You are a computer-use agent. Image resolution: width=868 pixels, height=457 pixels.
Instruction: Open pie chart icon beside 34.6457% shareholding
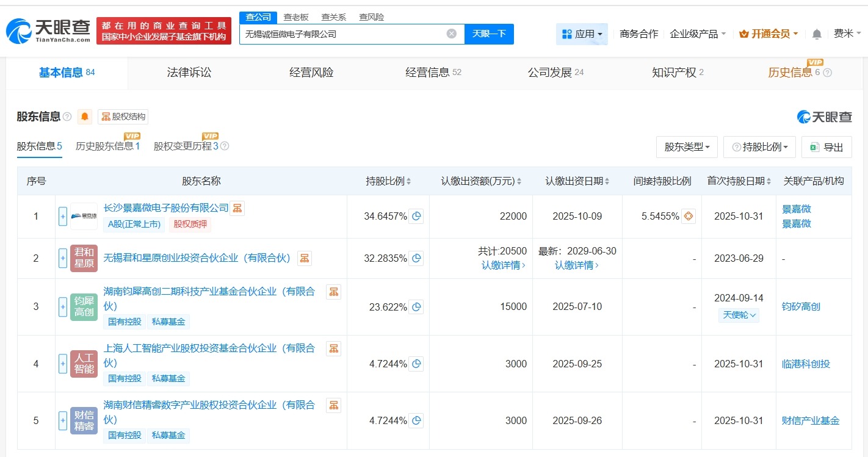pyautogui.click(x=416, y=216)
